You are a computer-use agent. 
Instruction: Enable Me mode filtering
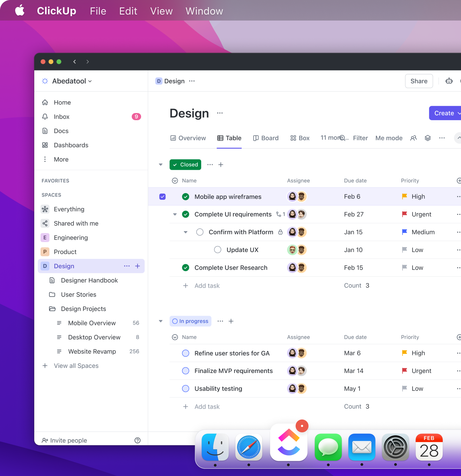click(x=389, y=138)
